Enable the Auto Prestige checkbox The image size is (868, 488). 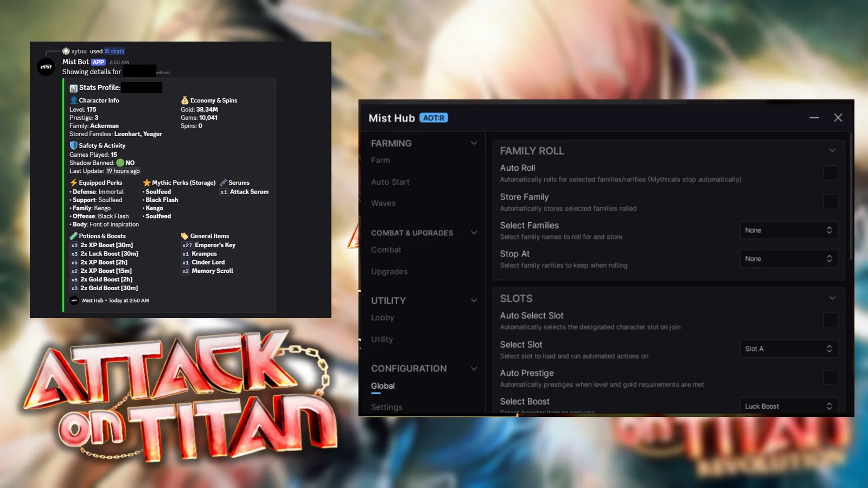click(831, 377)
